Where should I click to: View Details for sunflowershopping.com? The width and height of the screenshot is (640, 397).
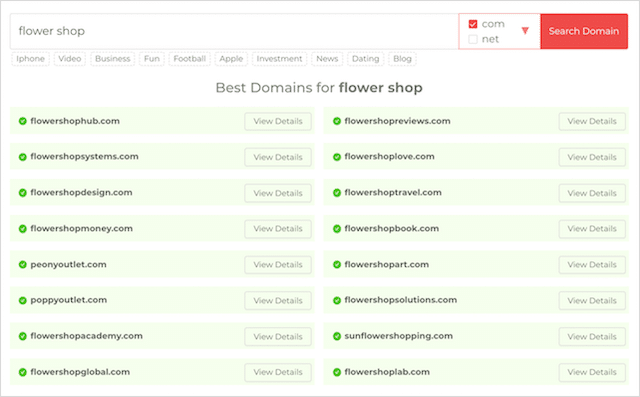coord(592,337)
